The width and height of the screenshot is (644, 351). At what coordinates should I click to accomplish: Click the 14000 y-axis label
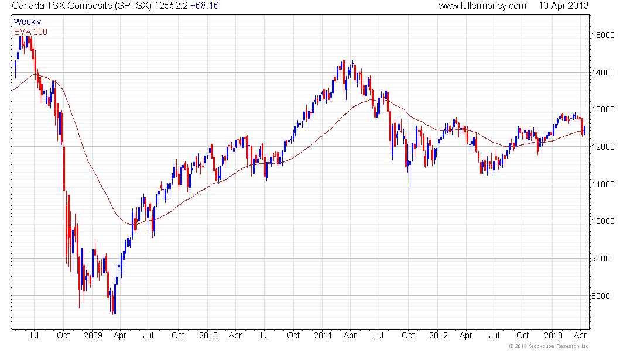603,73
